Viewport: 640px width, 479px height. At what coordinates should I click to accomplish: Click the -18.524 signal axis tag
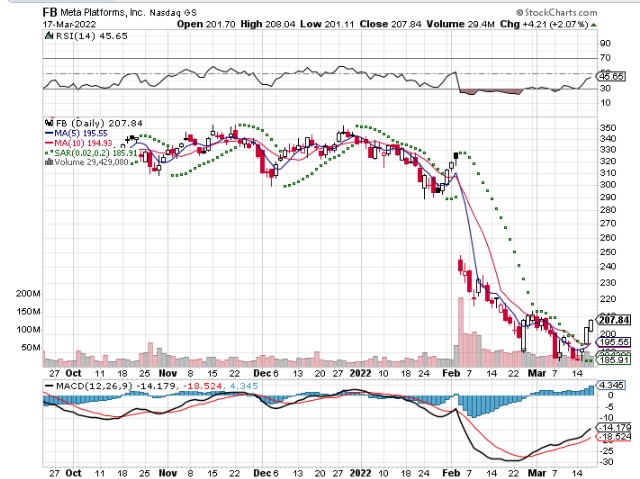coord(614,437)
